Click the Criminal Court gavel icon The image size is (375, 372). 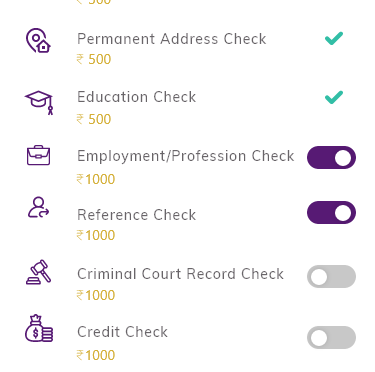[x=38, y=272]
